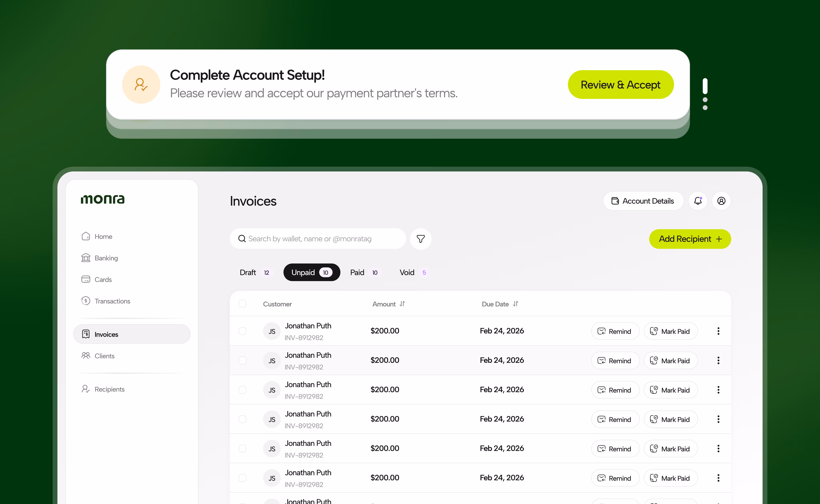Open more options for third invoice row

(718, 390)
